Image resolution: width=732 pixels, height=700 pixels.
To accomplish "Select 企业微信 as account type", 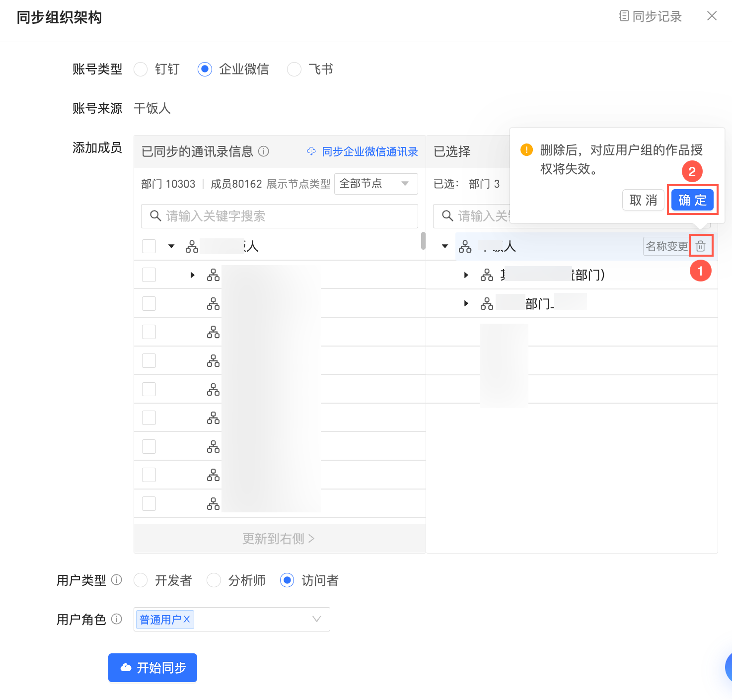I will tap(205, 69).
